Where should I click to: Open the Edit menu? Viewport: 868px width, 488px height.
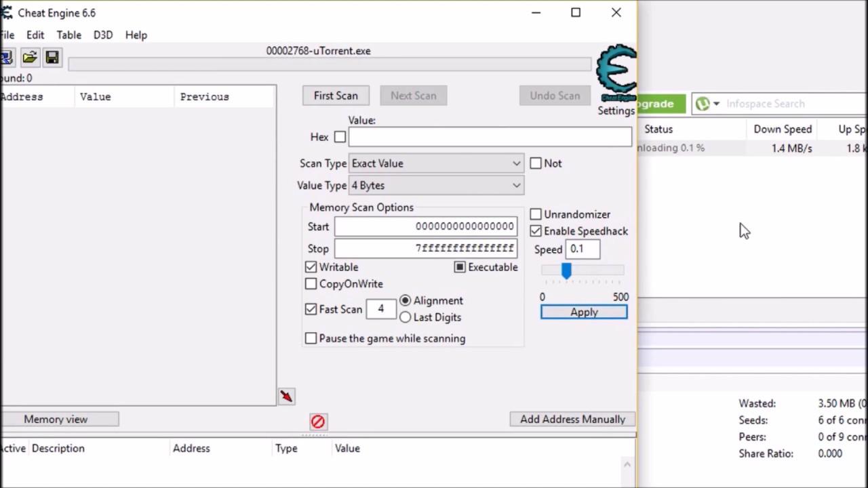(x=35, y=35)
